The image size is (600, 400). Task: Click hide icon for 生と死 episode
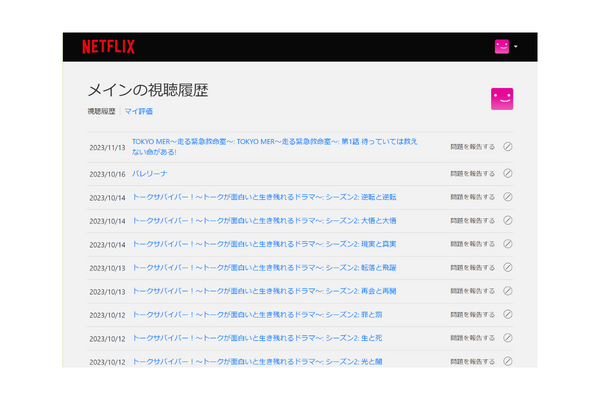[507, 338]
